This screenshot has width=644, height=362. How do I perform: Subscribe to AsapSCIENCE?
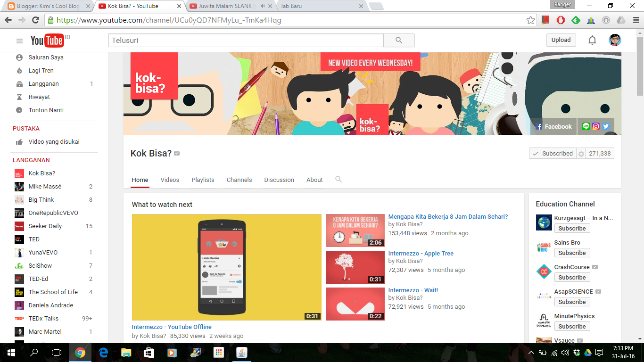(572, 302)
